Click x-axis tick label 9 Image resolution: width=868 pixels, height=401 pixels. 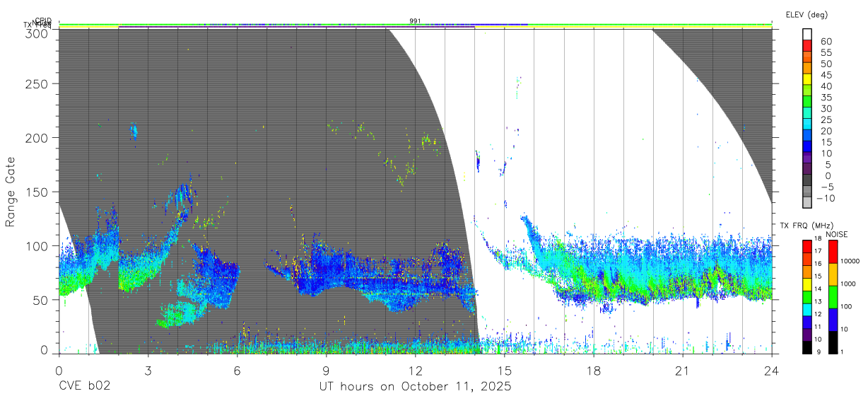click(326, 370)
